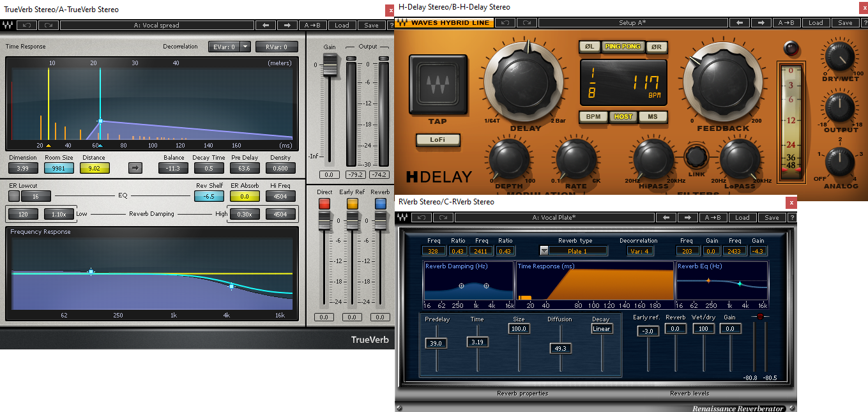Click the modulation DEPTH knob
The height and width of the screenshot is (412, 868).
510,160
